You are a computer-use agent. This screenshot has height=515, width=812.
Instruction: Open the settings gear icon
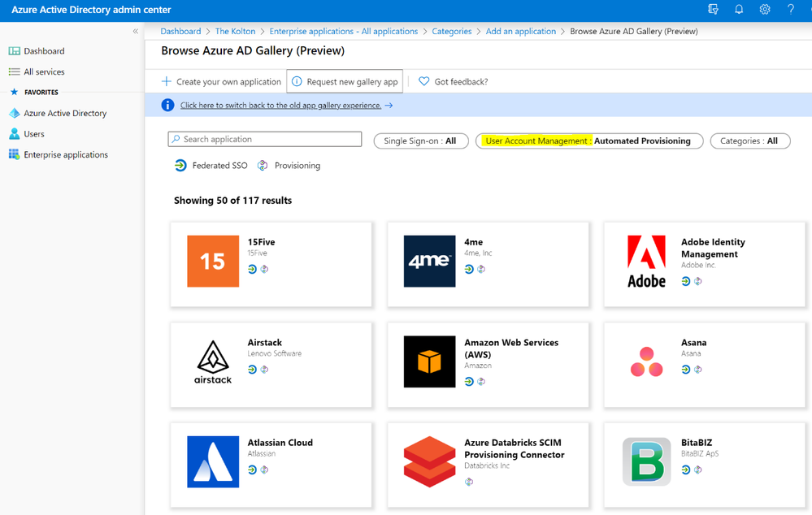click(765, 10)
